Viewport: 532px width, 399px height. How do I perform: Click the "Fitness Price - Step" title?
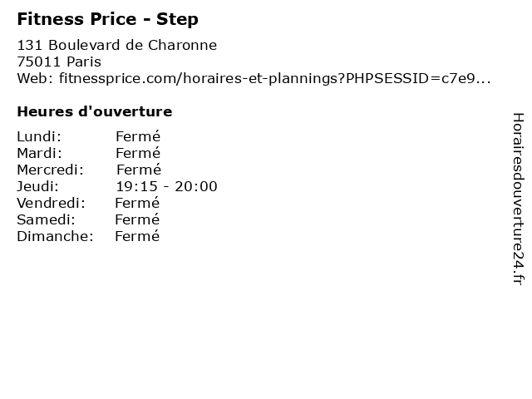[x=107, y=18]
